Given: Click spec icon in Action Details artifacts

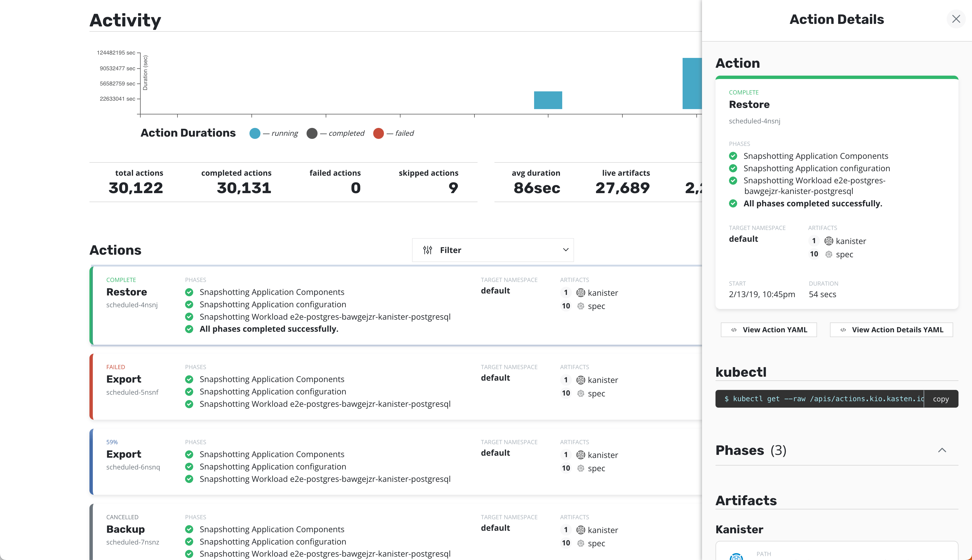Looking at the screenshot, I should [x=829, y=254].
